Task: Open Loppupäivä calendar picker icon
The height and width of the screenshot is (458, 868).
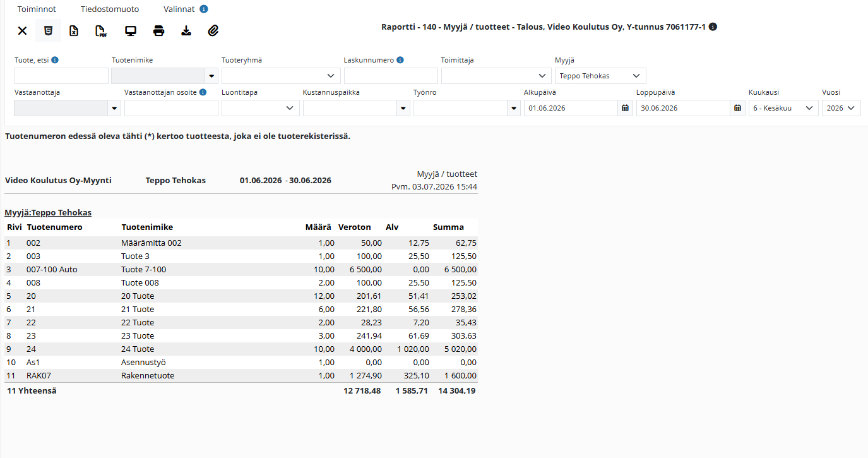Action: click(x=737, y=108)
